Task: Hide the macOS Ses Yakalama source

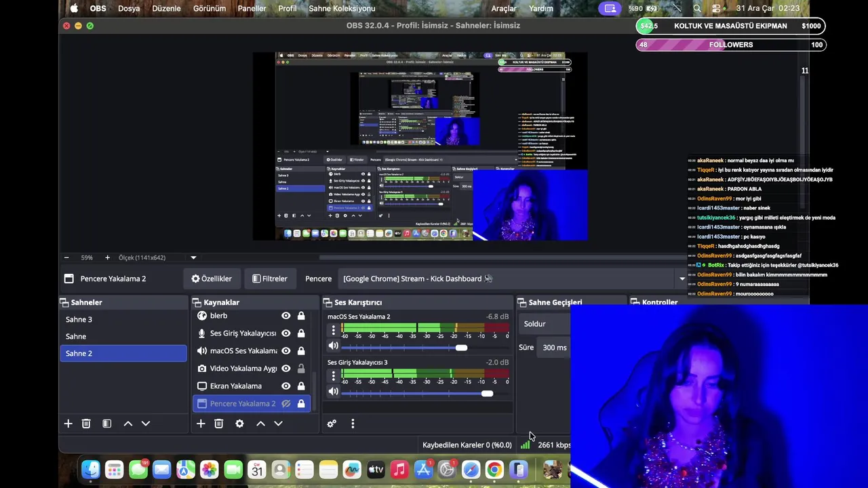Action: pyautogui.click(x=286, y=351)
